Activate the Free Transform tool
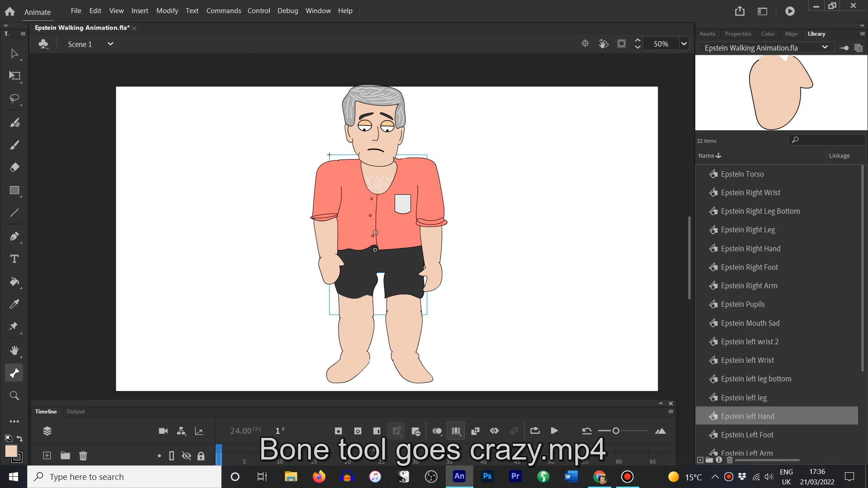 (14, 76)
